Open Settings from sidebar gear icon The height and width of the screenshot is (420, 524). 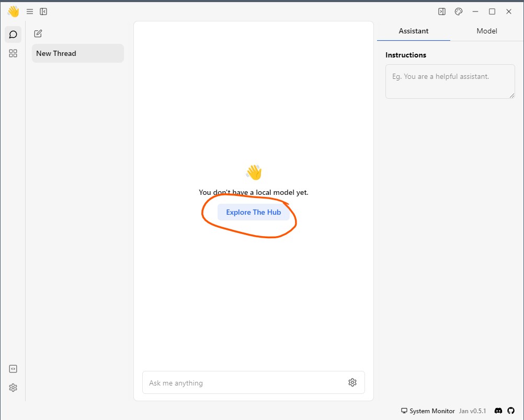coord(13,388)
